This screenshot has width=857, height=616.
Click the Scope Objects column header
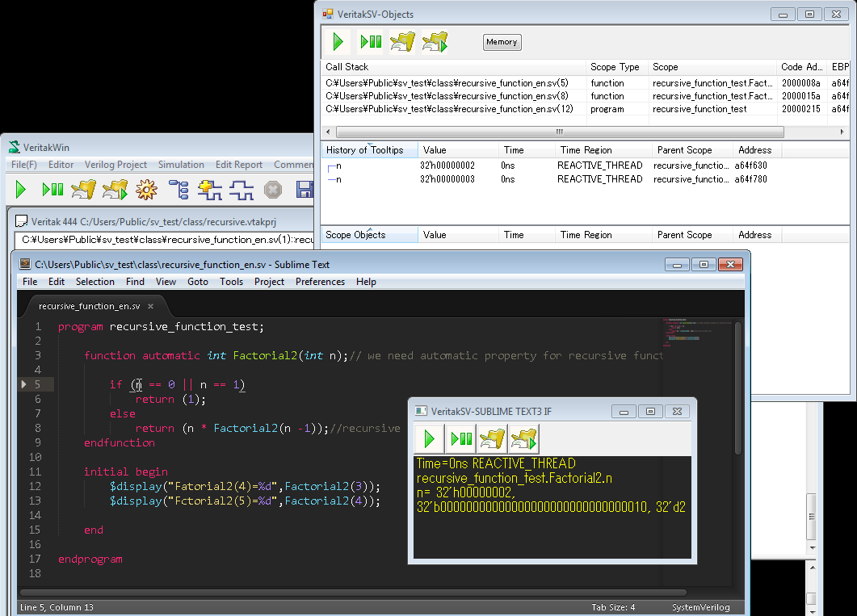[370, 235]
